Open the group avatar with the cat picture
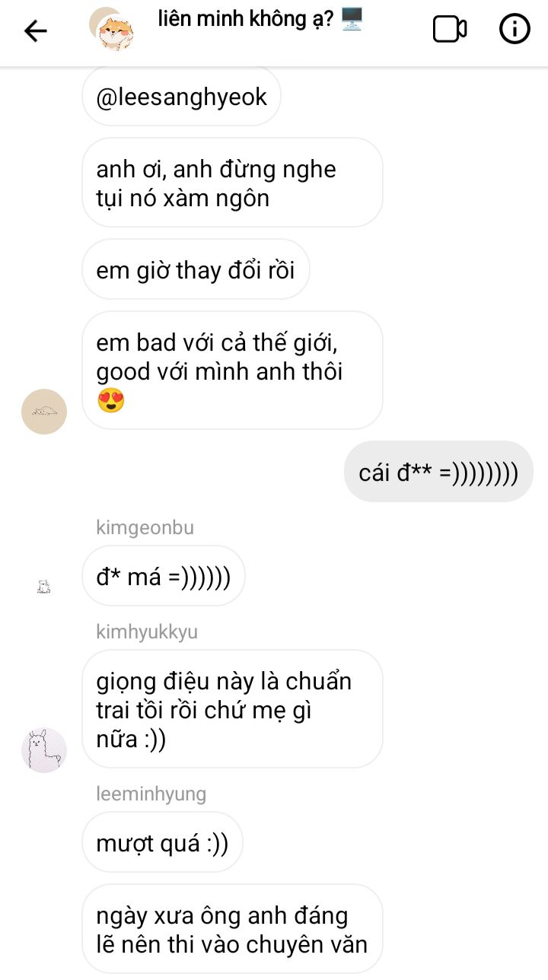The width and height of the screenshot is (548, 980). tap(113, 29)
